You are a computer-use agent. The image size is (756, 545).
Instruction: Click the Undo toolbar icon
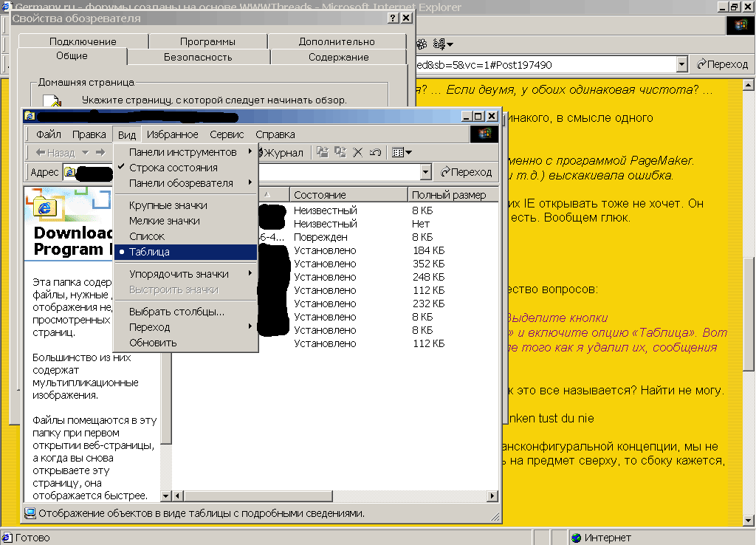coord(375,152)
